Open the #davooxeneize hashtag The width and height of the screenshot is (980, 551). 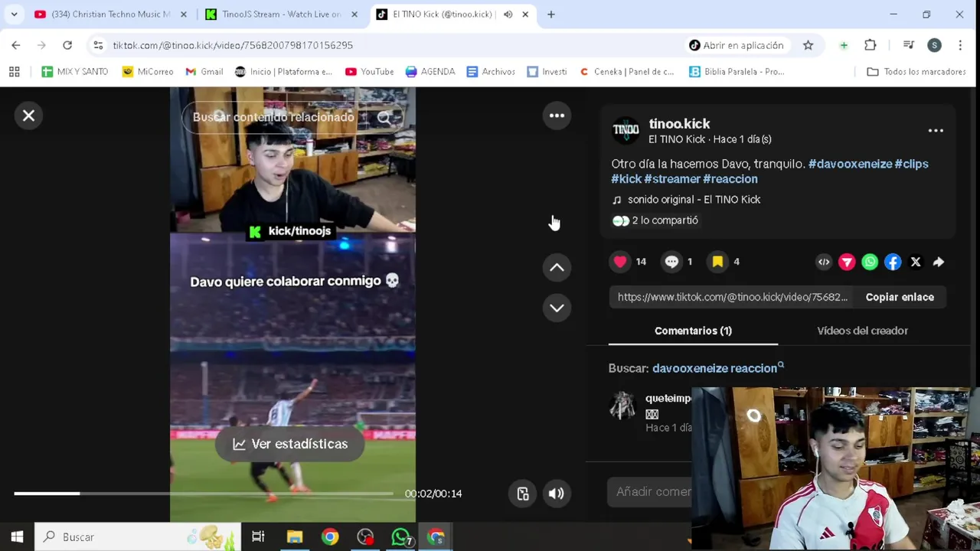(850, 164)
